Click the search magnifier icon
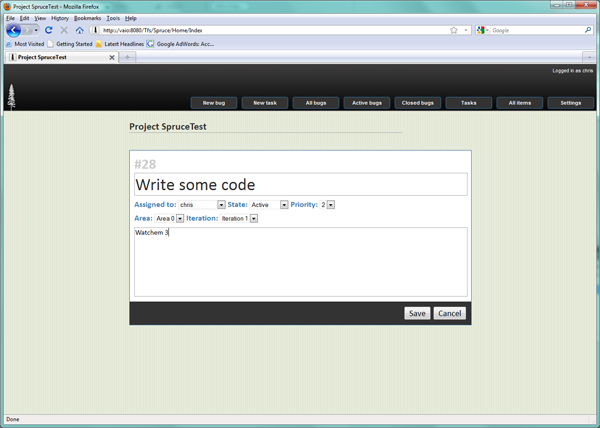This screenshot has height=428, width=600. pyautogui.click(x=588, y=30)
